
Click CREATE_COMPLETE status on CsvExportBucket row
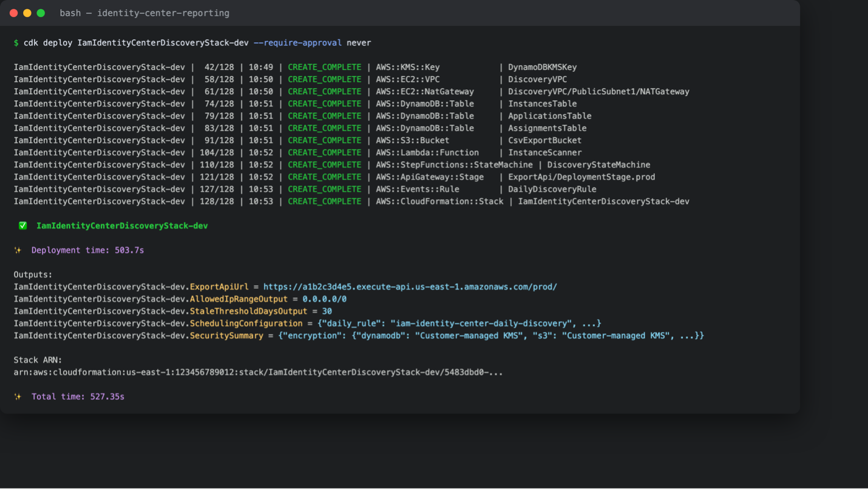pyautogui.click(x=325, y=140)
